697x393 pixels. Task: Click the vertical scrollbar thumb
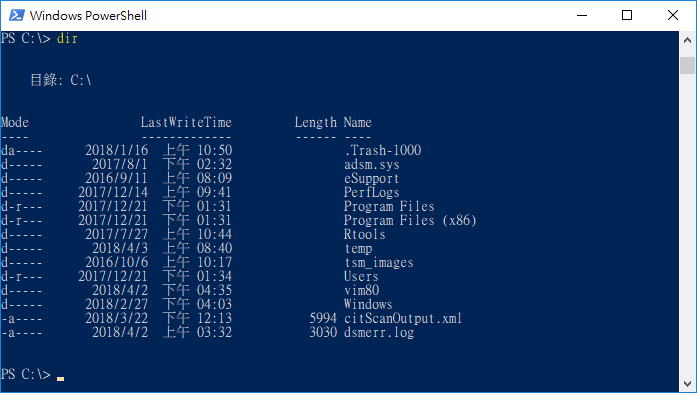pos(687,65)
